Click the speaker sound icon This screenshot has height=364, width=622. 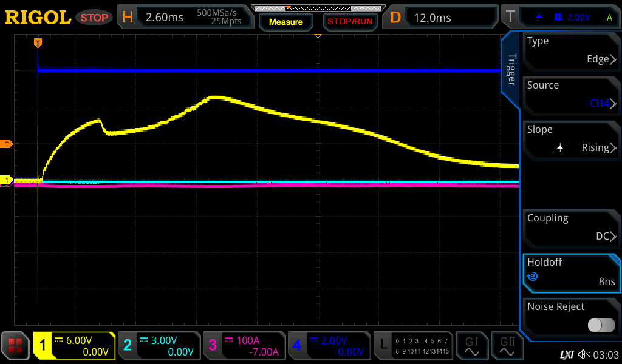584,354
